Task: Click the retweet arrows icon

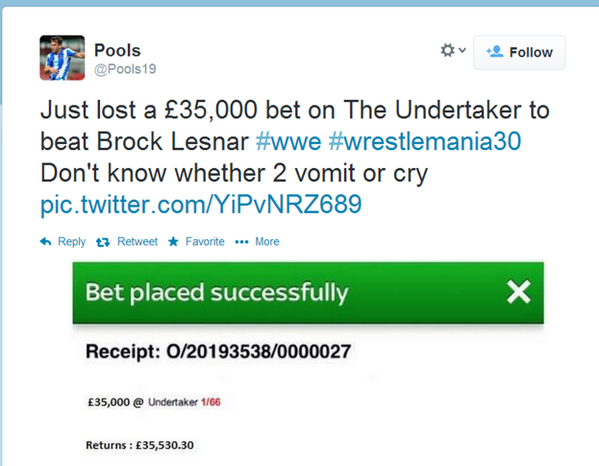Action: click(x=103, y=242)
